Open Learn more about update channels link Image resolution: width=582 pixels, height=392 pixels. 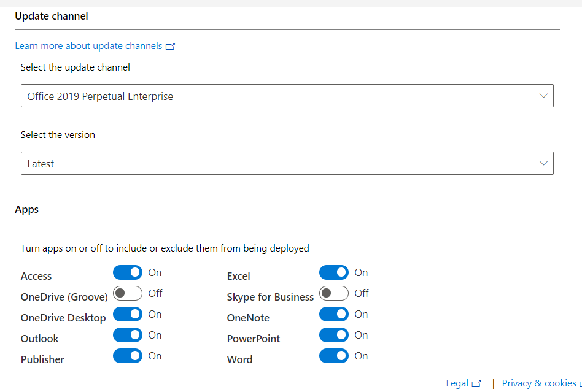[88, 46]
